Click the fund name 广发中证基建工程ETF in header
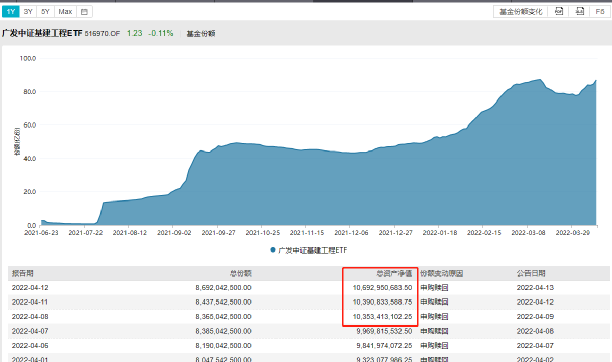This screenshot has height=362, width=612. (42, 34)
